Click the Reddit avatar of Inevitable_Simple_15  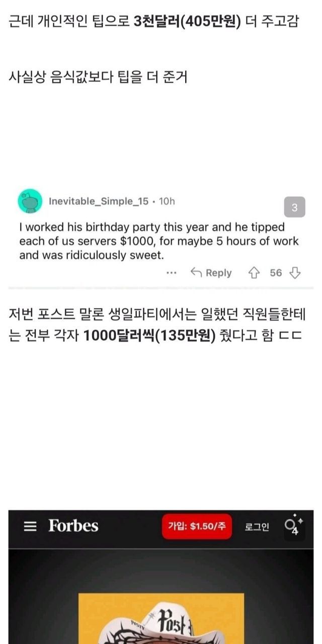[x=30, y=202]
